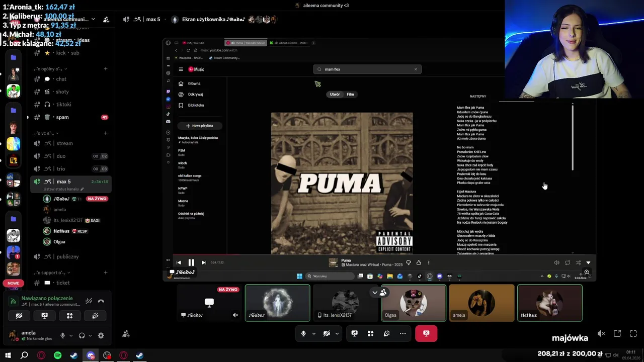This screenshot has width=644, height=362.
Task: Select amela's participant tile
Action: coord(481,303)
